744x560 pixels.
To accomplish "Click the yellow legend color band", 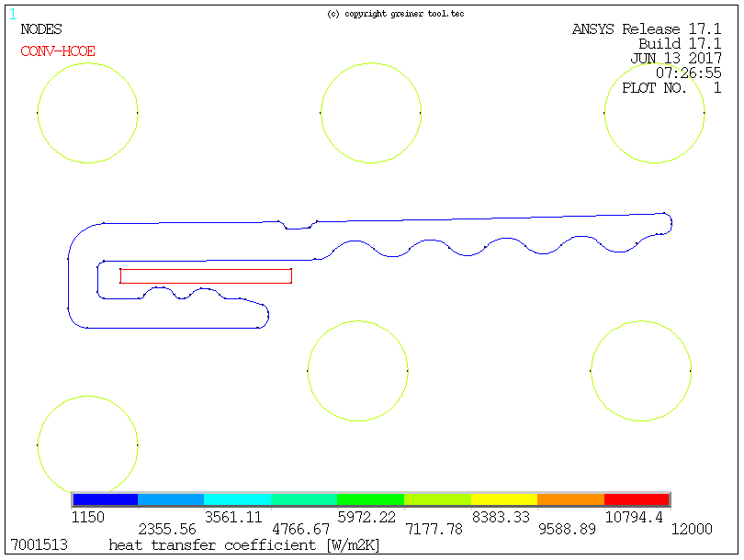I will coord(504,499).
